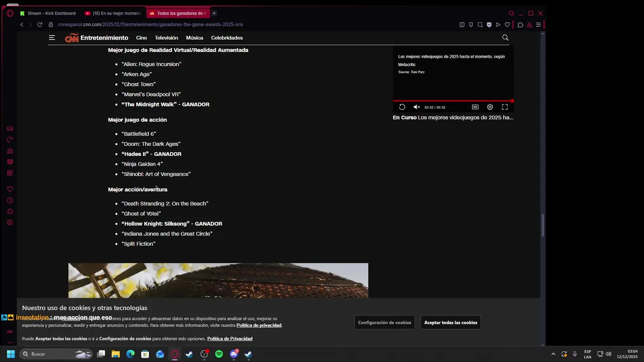Switch to the 'En su mejor momento' YouTube tab
The height and width of the screenshot is (362, 644).
pos(113,13)
